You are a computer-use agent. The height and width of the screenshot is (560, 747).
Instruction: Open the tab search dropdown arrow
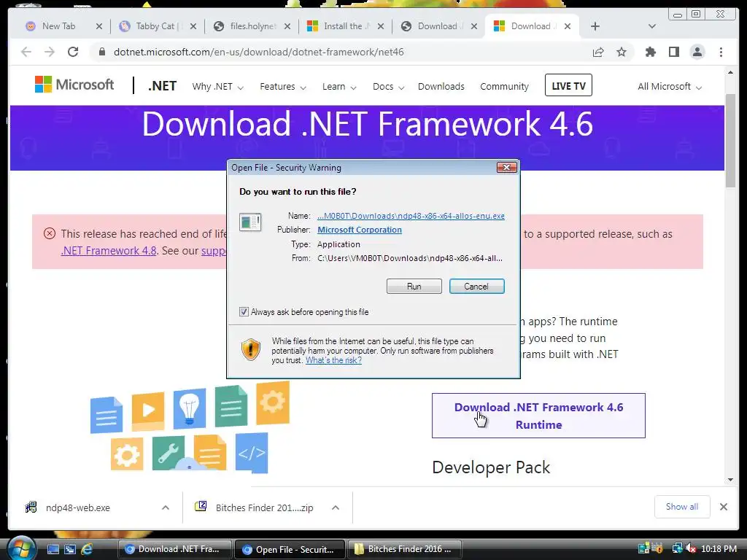point(652,26)
